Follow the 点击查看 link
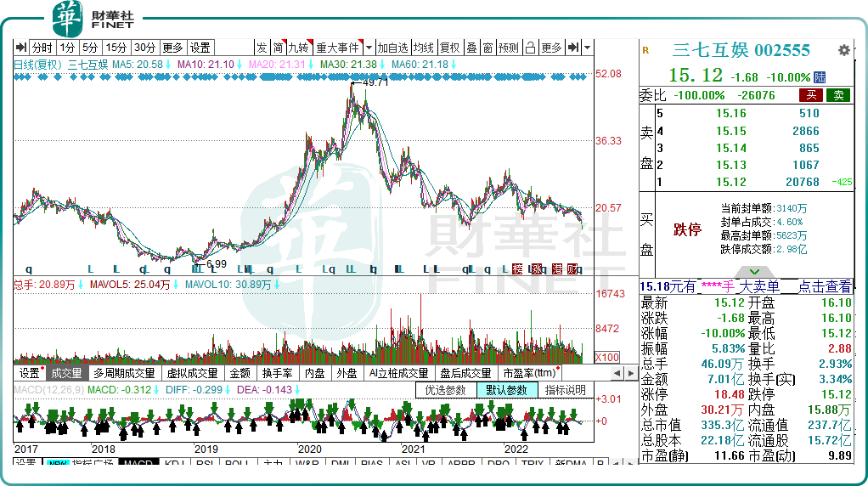The image size is (868, 503). pos(825,286)
